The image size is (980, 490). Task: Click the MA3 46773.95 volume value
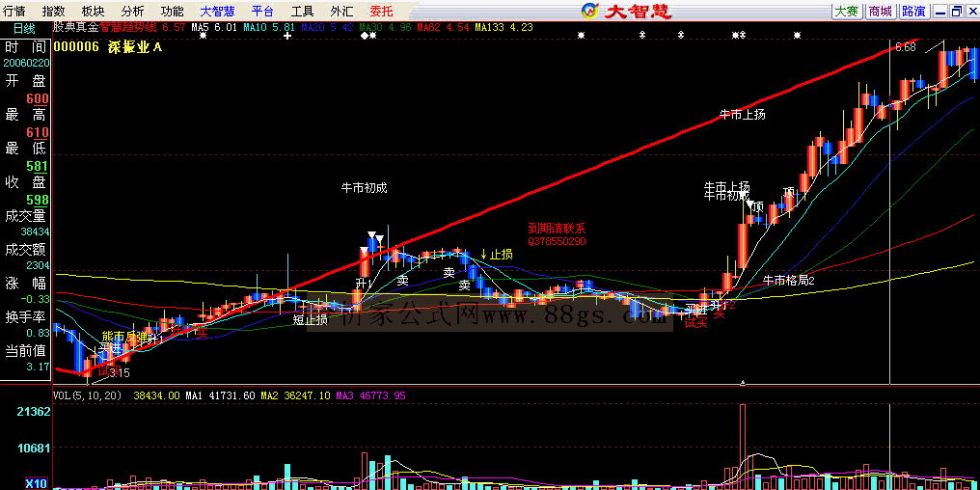pos(370,395)
